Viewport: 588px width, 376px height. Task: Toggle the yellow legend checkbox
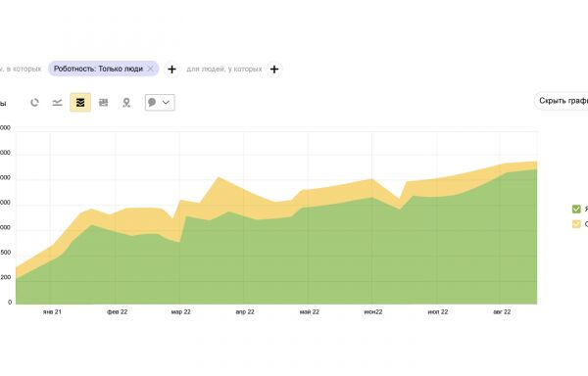tap(576, 224)
